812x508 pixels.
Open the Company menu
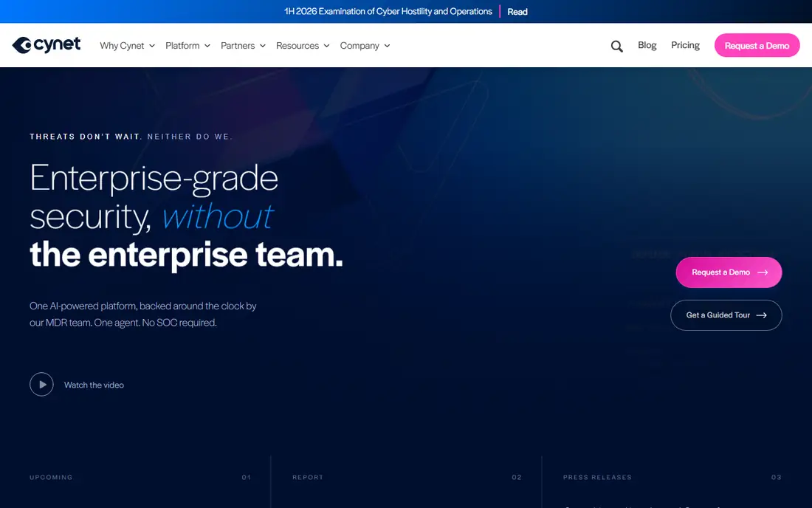[365, 46]
